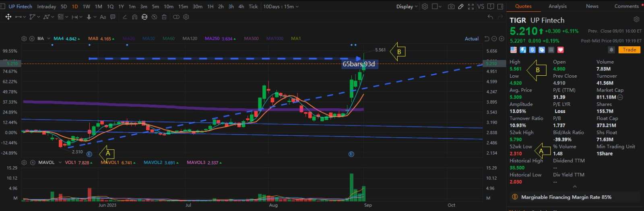Open quote panel settings gear
Viewport: 644px width, 211px height.
636,20
